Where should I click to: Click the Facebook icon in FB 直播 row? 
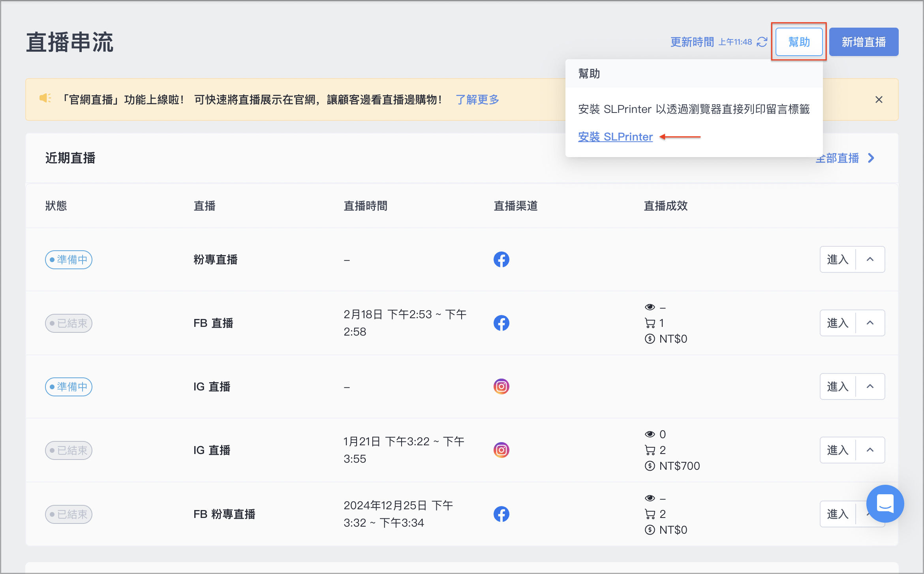[501, 323]
